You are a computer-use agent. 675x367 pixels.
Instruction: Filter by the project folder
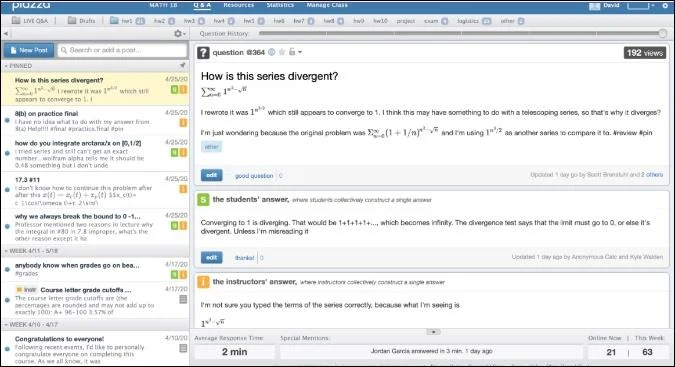tap(406, 21)
